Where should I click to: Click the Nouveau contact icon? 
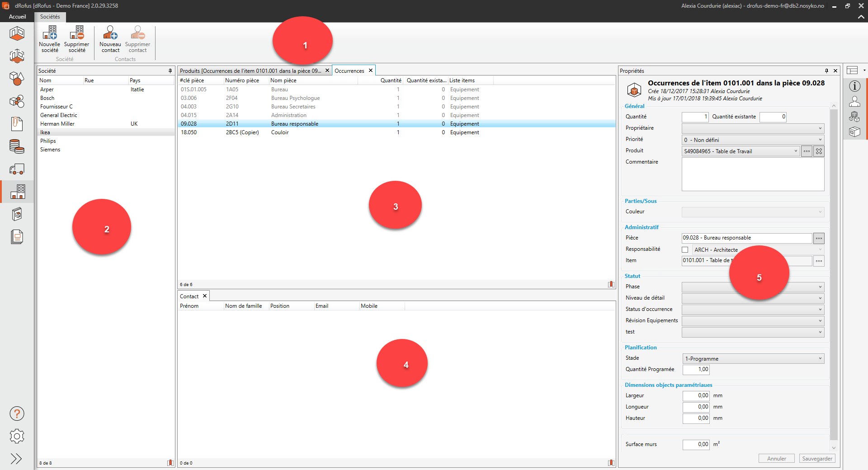pyautogui.click(x=110, y=33)
